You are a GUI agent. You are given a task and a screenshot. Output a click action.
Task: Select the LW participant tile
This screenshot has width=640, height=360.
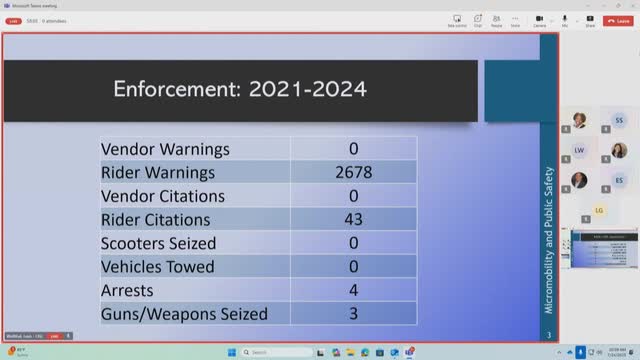tap(579, 151)
